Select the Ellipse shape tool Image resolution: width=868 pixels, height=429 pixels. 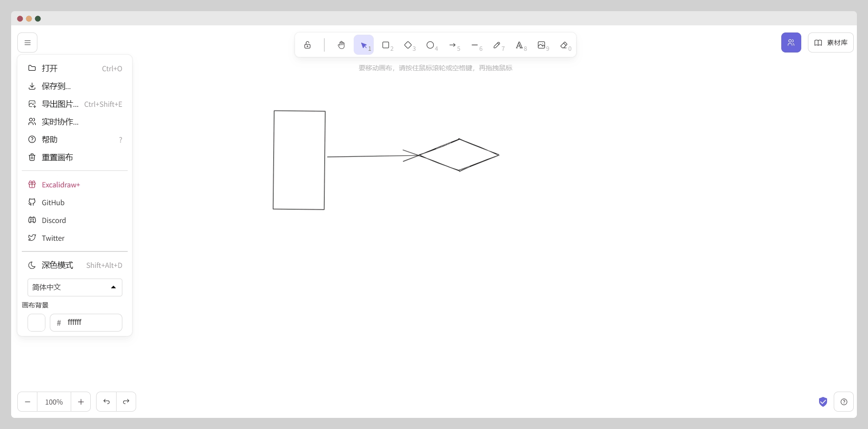[430, 45]
